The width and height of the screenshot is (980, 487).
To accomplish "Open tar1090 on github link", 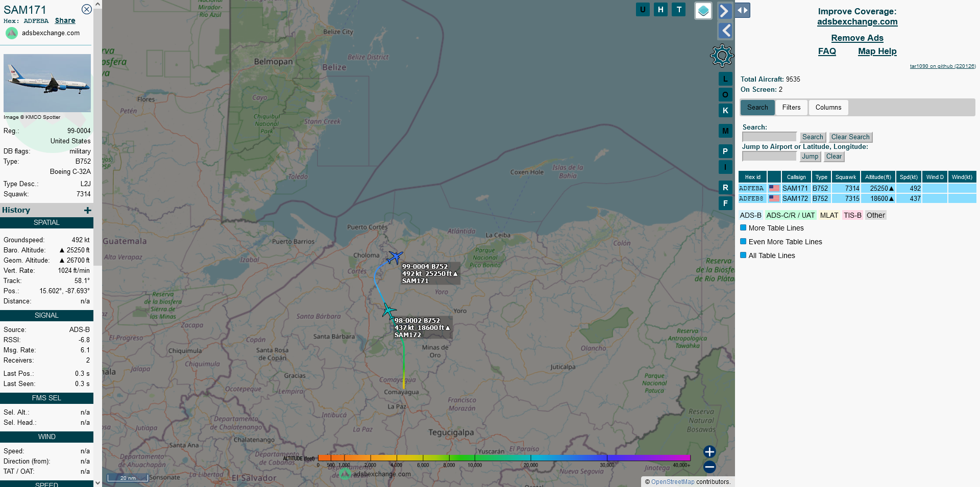I will pos(942,66).
